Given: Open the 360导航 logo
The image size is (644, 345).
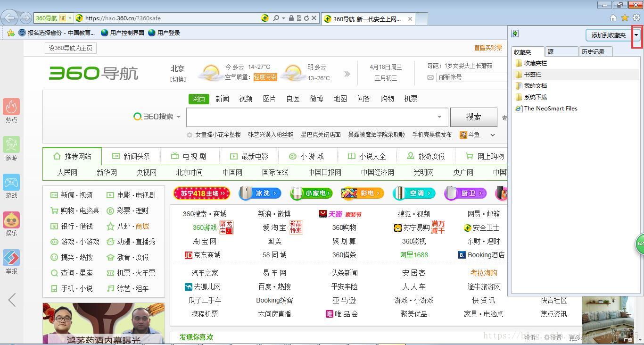Looking at the screenshot, I should coord(93,73).
